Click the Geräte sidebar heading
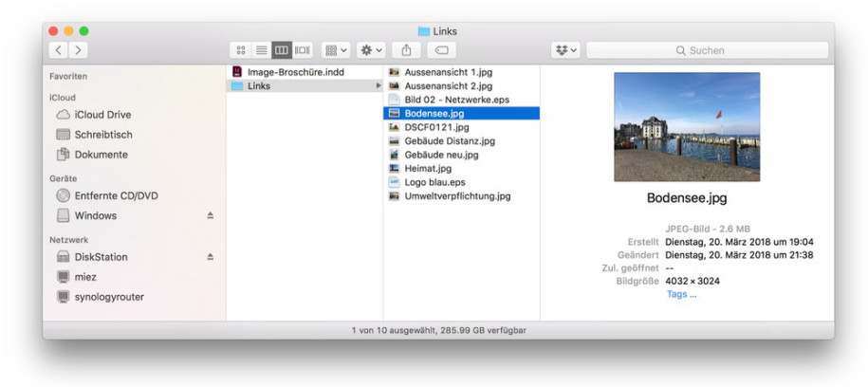This screenshot has width=868, height=387. (x=64, y=179)
